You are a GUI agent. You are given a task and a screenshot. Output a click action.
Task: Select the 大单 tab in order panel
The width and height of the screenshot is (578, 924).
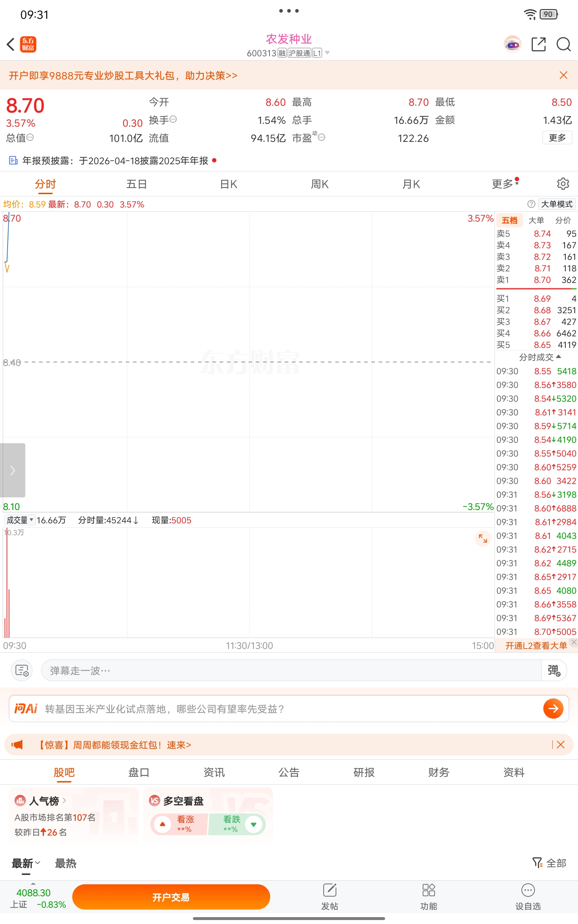[x=536, y=220]
